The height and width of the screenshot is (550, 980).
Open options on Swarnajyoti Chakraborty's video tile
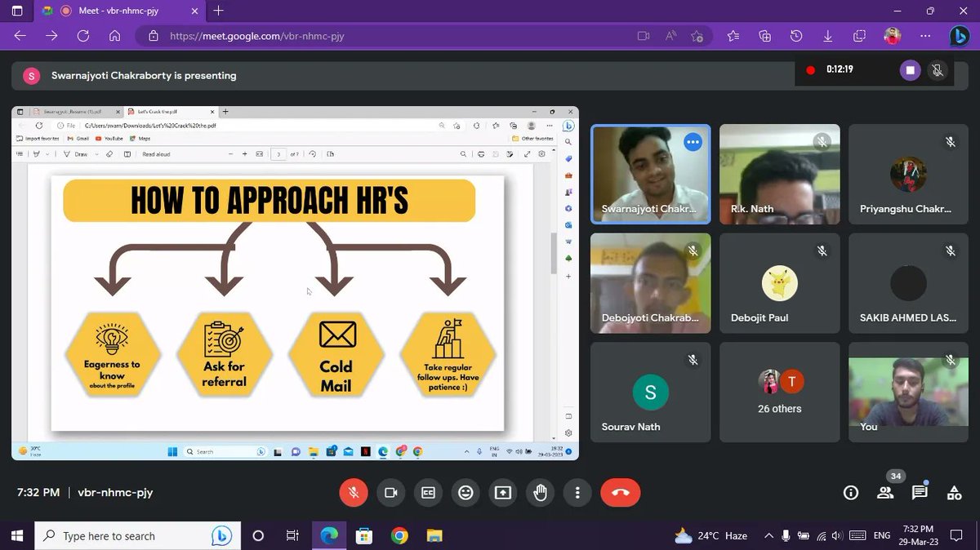[x=693, y=142]
